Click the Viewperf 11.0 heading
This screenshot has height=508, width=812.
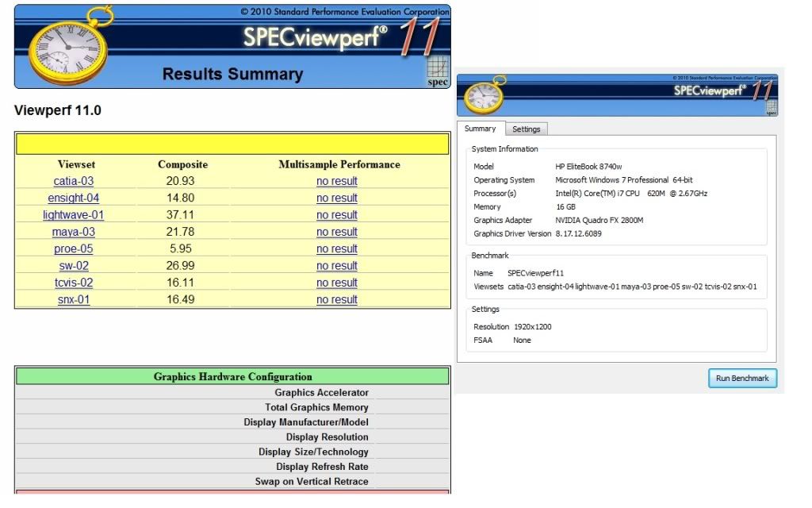[57, 110]
